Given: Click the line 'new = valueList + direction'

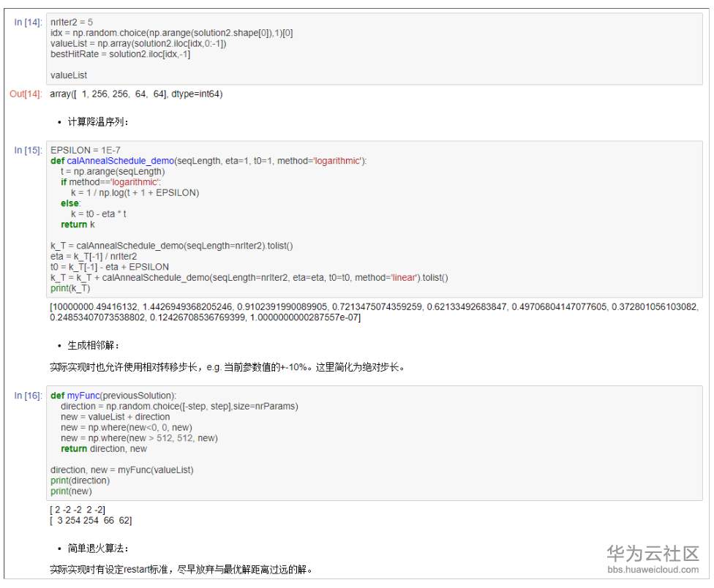Looking at the screenshot, I should (x=115, y=417).
